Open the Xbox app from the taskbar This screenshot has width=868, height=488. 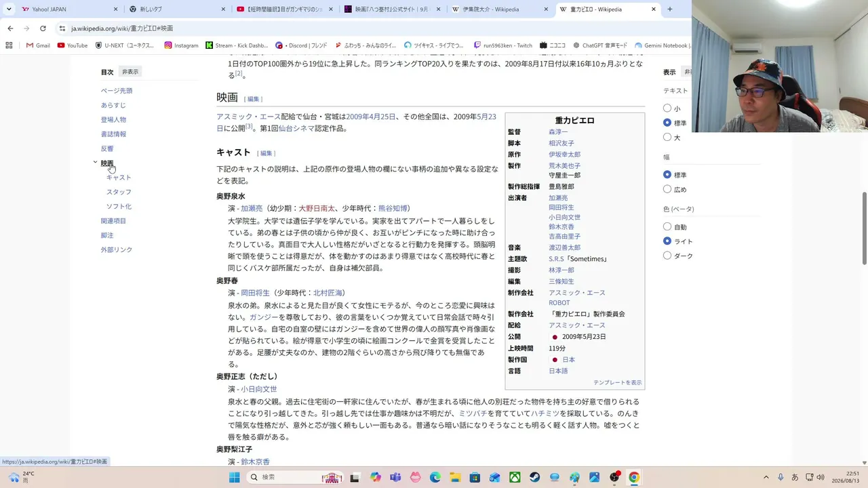pos(515,477)
